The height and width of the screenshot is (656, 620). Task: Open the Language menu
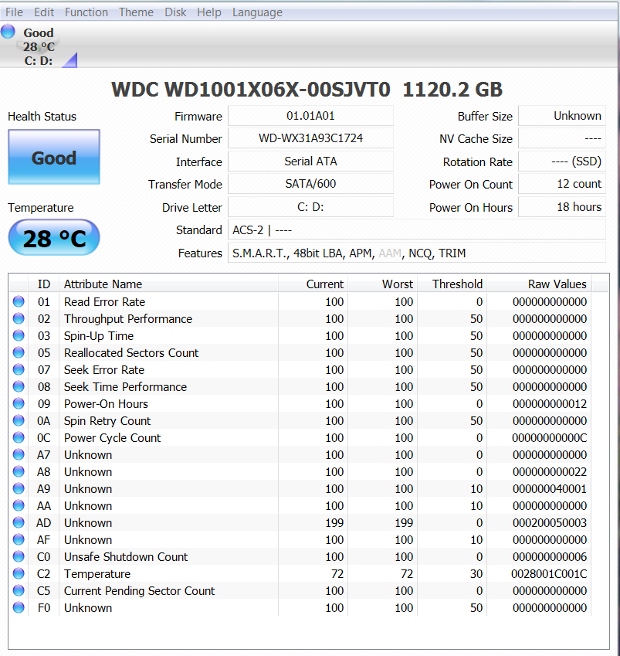pyautogui.click(x=257, y=12)
